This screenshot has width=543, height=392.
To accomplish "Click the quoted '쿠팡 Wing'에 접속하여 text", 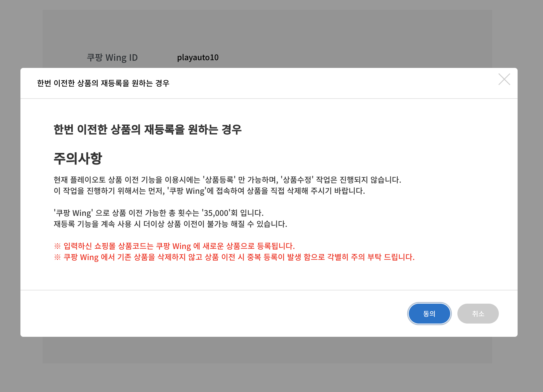I will pos(206,191).
